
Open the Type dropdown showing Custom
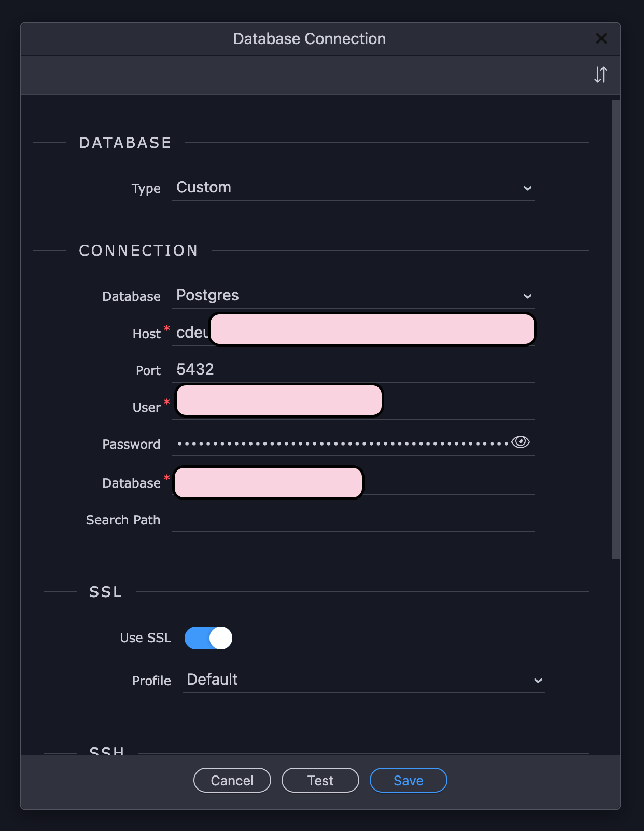click(x=354, y=188)
